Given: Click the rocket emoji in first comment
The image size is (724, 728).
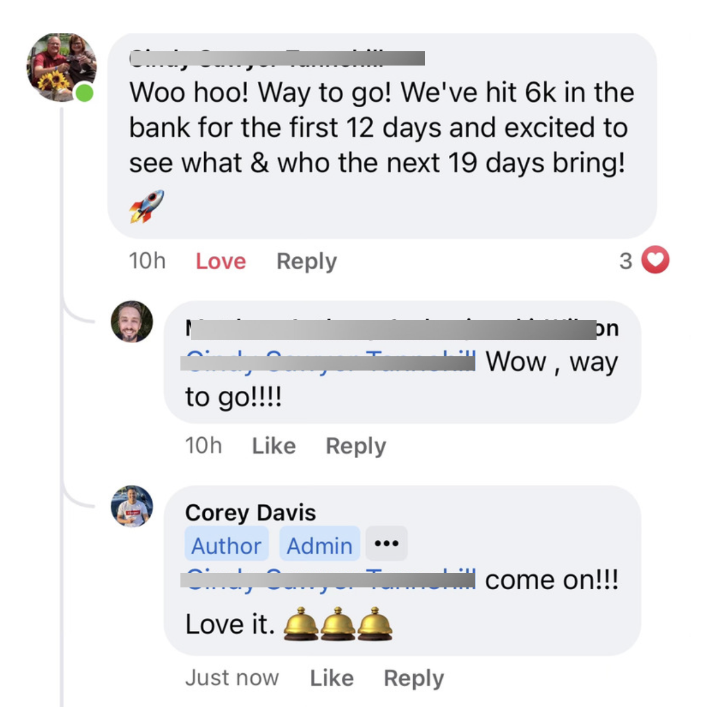Looking at the screenshot, I should tap(146, 206).
